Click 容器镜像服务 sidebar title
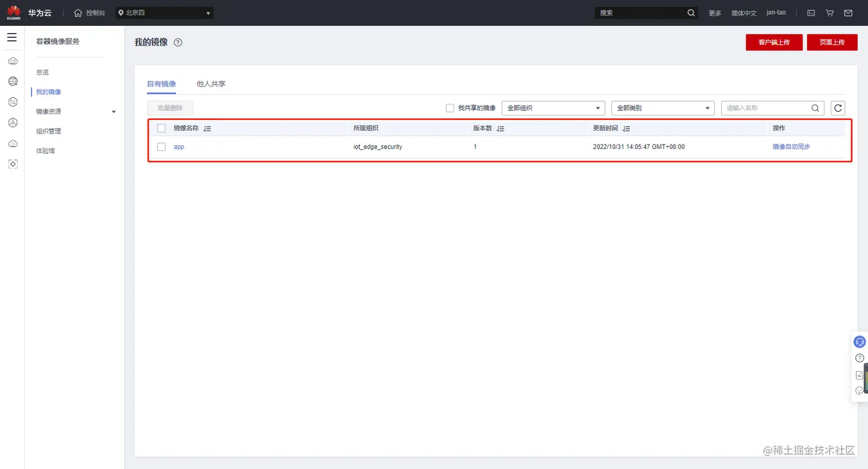 [57, 41]
